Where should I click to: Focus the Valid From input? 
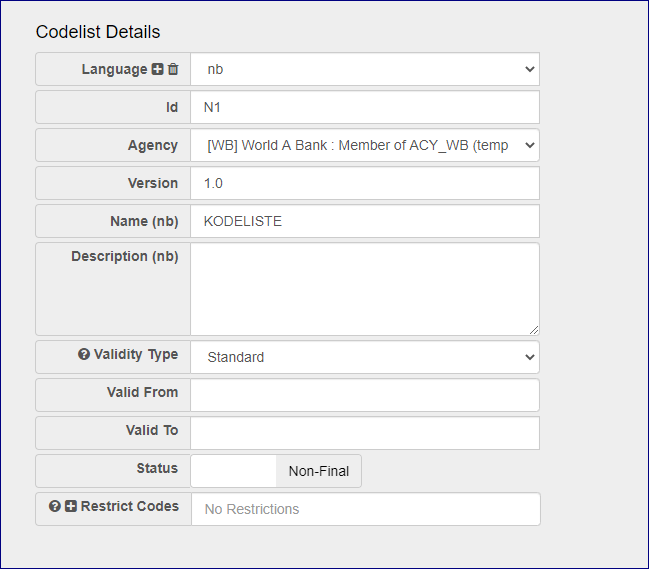(x=365, y=395)
